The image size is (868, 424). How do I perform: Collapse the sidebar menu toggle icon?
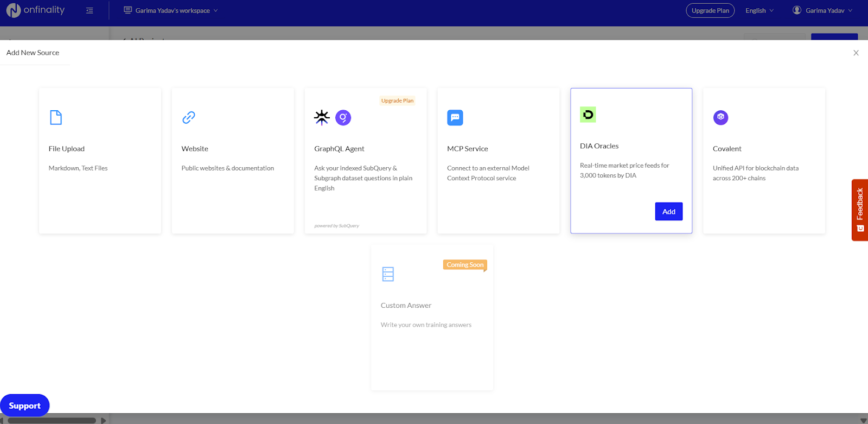[90, 10]
